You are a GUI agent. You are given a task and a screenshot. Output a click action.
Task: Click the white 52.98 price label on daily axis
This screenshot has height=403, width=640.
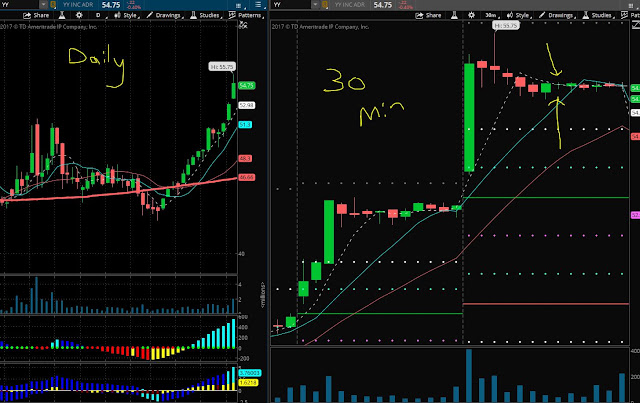click(247, 105)
